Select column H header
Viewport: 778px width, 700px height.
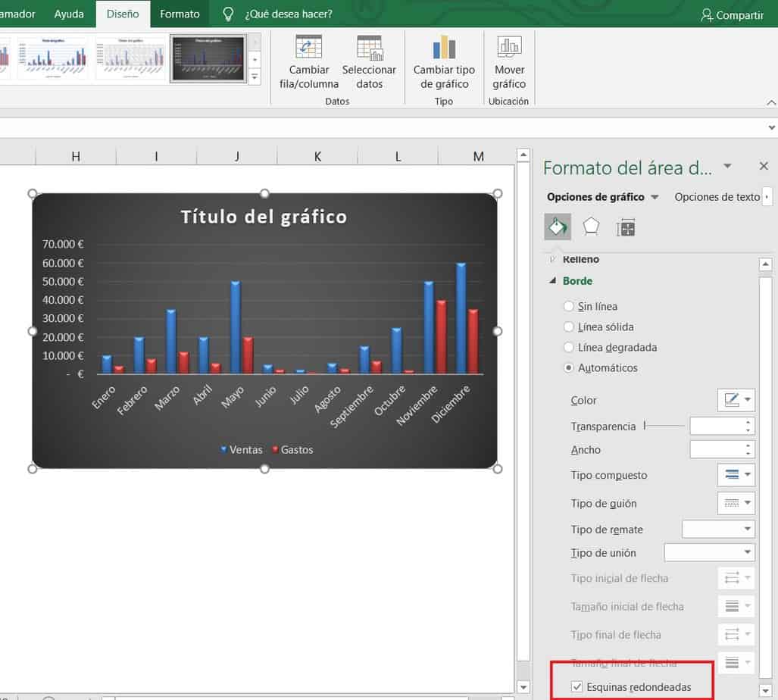coord(76,156)
